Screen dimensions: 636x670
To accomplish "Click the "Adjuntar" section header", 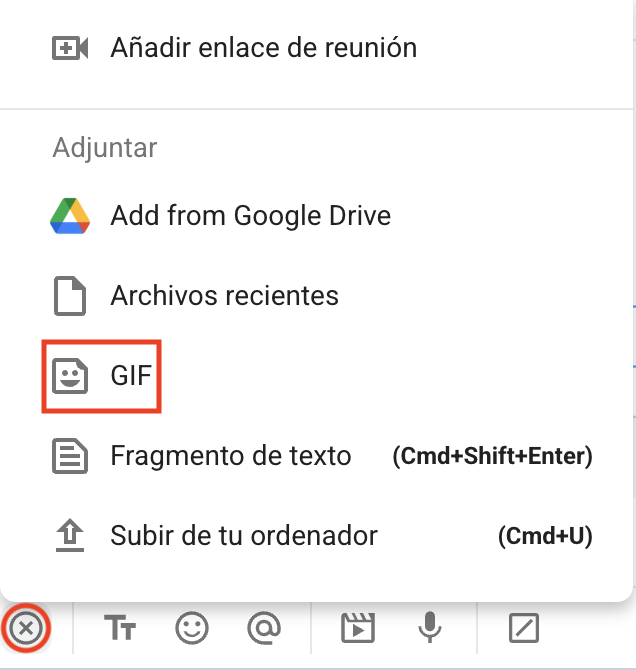I will (104, 148).
